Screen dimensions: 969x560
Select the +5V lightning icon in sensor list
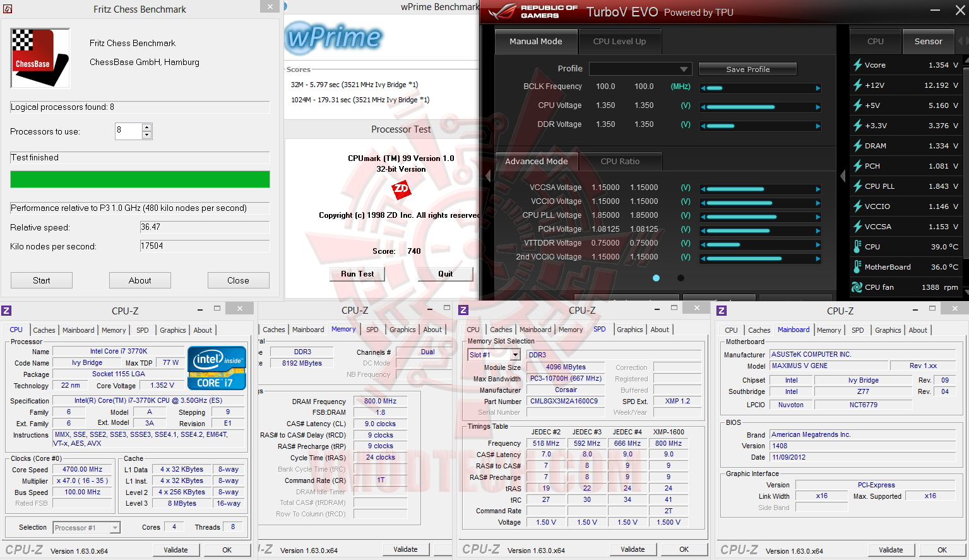857,105
